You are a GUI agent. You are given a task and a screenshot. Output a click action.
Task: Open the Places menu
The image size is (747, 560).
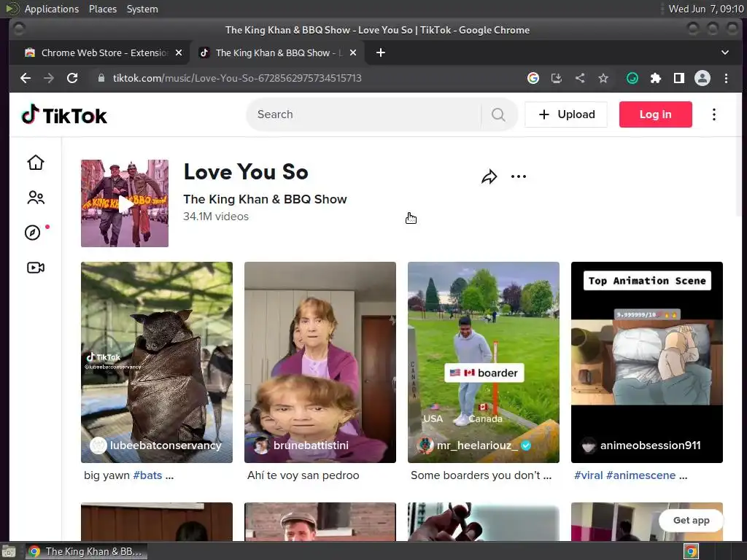tap(103, 9)
